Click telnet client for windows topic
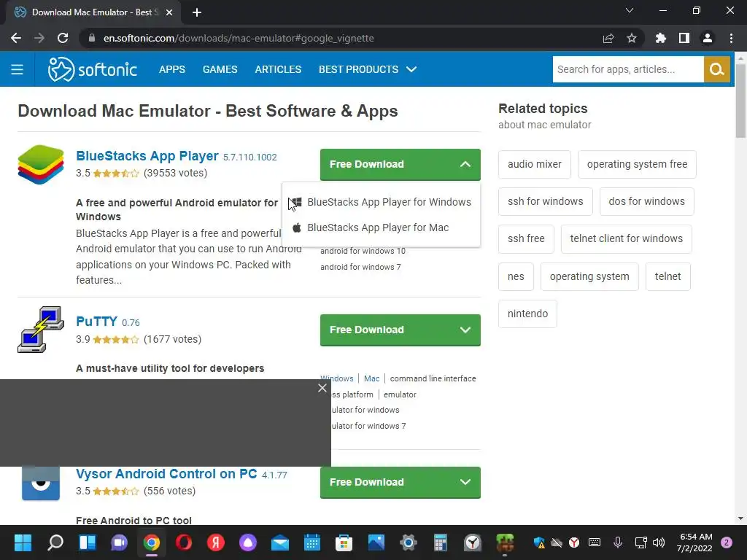 (627, 238)
